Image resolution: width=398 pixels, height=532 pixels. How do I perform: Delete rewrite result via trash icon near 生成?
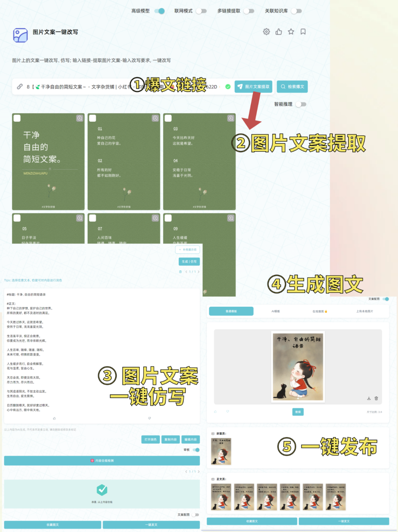[x=180, y=272]
